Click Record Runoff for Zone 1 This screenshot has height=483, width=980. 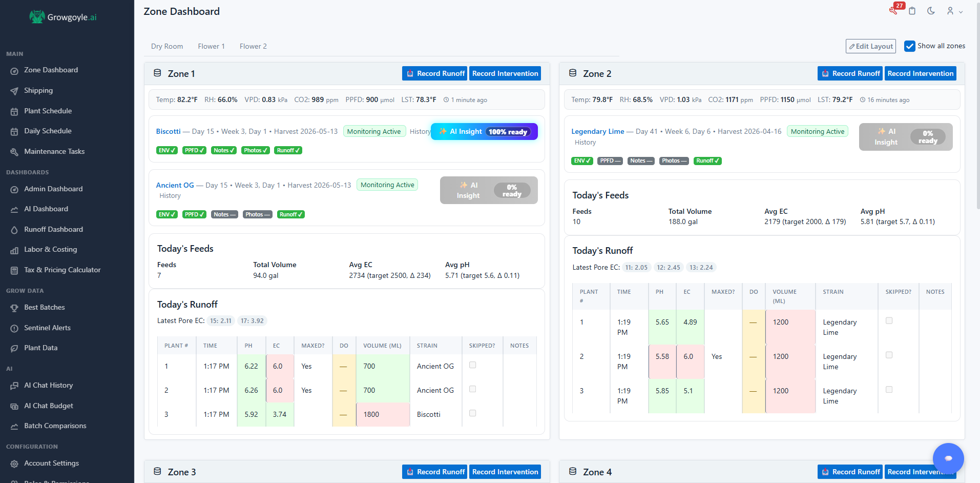click(x=434, y=73)
